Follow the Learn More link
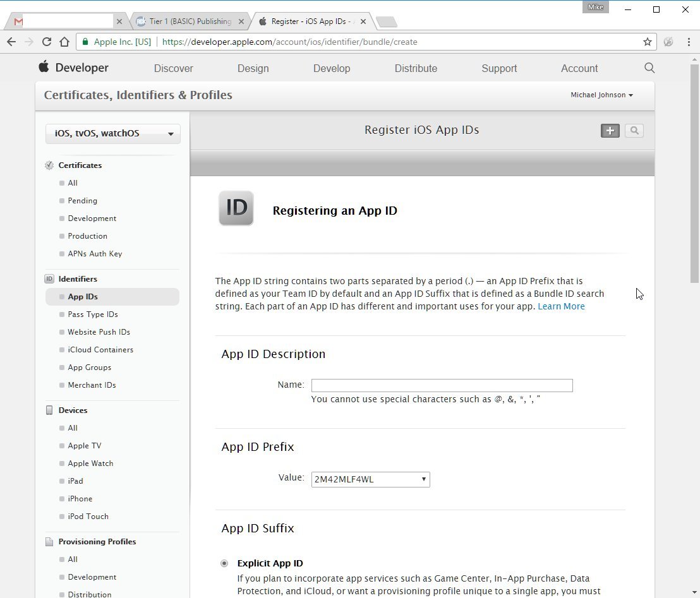Image resolution: width=700 pixels, height=598 pixels. point(561,306)
